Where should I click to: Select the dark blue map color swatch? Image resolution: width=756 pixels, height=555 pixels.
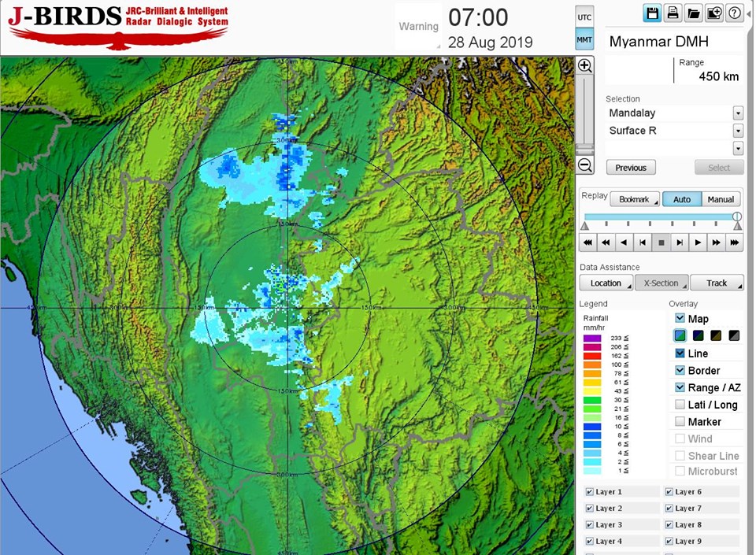pos(699,335)
